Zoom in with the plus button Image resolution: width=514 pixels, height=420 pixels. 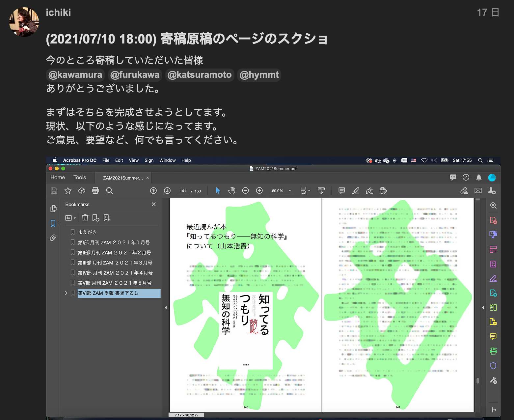point(259,191)
